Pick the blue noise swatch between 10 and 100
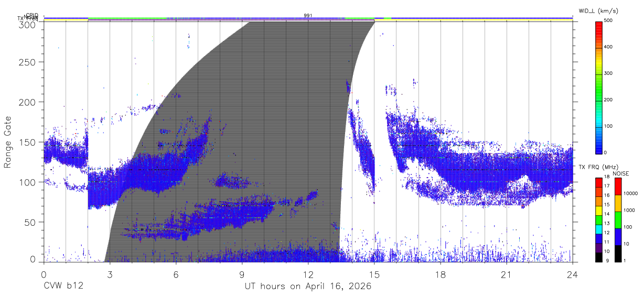 pos(618,237)
